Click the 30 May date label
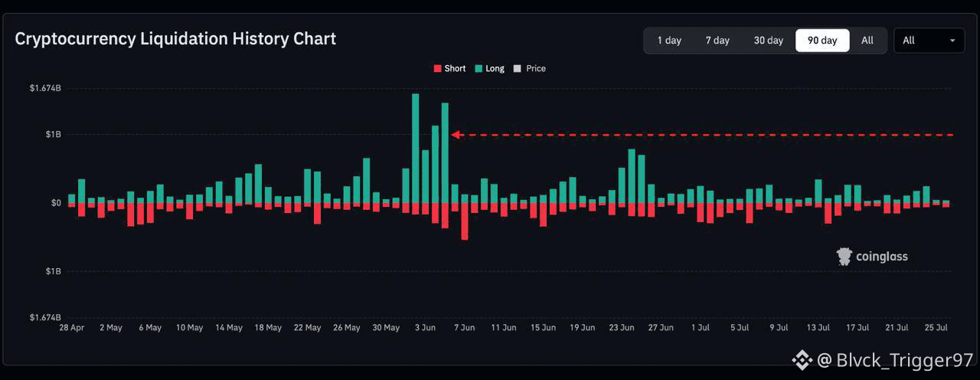This screenshot has height=380, width=980. [x=386, y=327]
